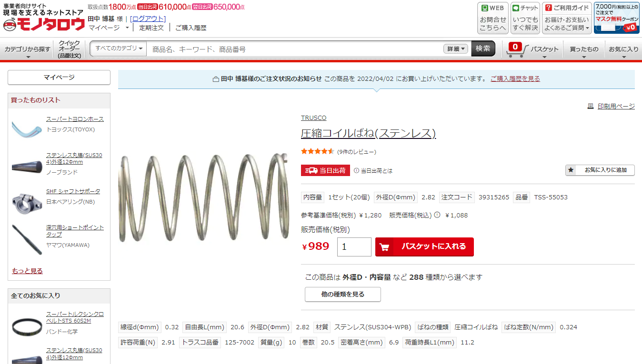Click the バスケットに入れる button
The width and height of the screenshot is (642, 364).
424,247
